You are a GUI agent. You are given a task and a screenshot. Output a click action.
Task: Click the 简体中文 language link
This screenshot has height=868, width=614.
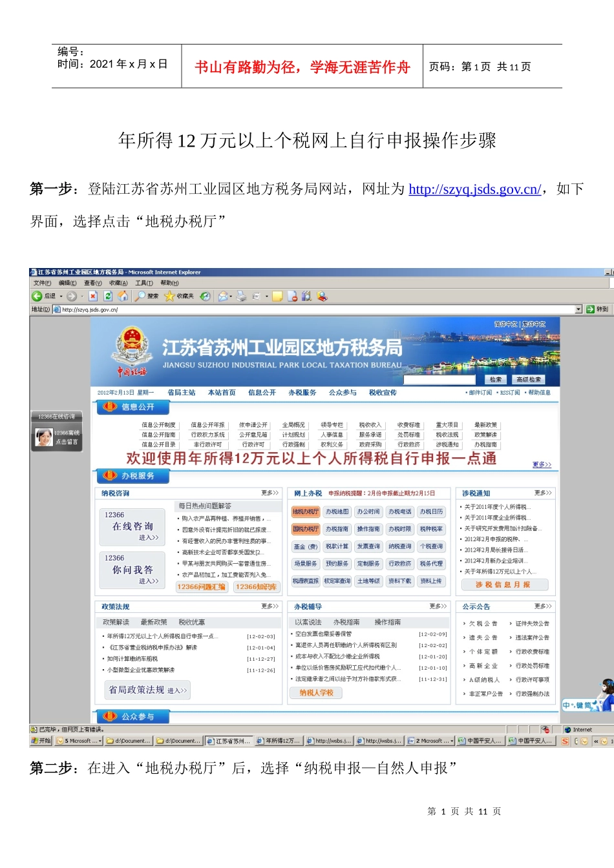click(x=505, y=324)
